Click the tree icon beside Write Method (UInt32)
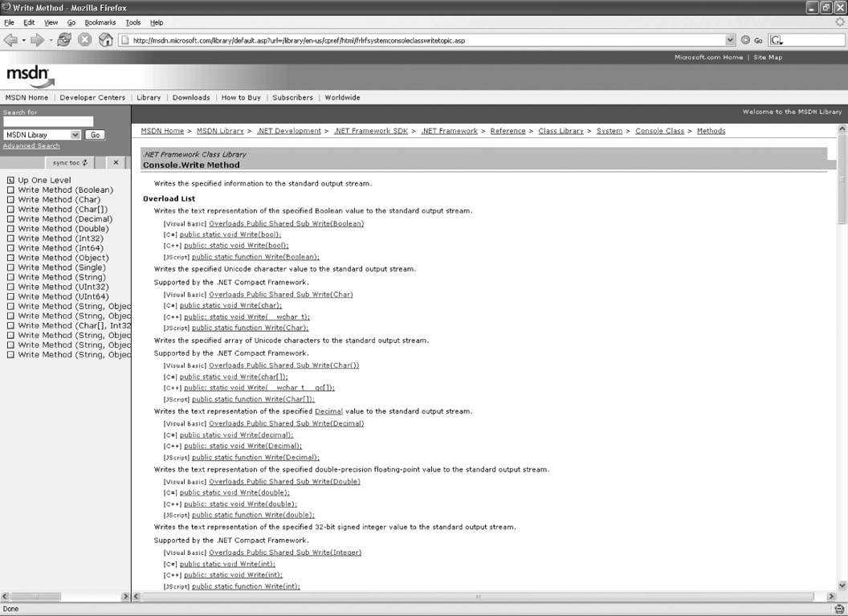Screen dimensions: 848x616 coord(10,288)
